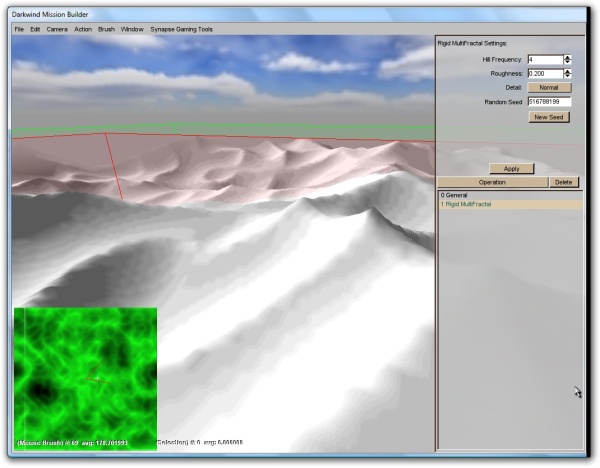The width and height of the screenshot is (600, 468).
Task: Decrease Hill Frequency with down arrow
Action: 568,62
